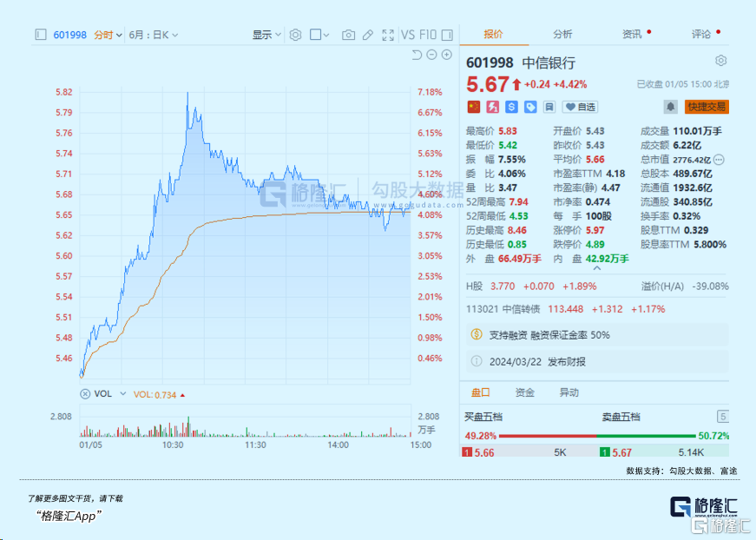Click the coin icon beside margin info
The width and height of the screenshot is (756, 540).
(x=477, y=334)
